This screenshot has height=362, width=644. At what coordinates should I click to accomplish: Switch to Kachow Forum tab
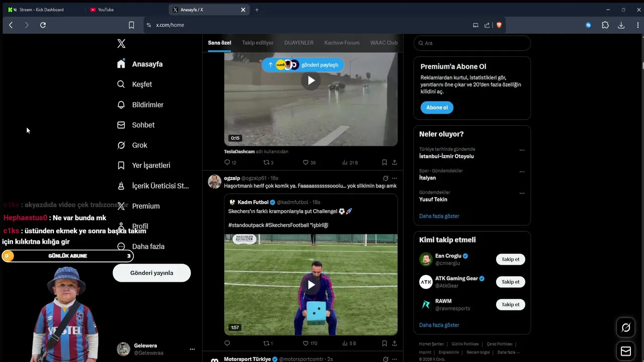[x=342, y=43]
